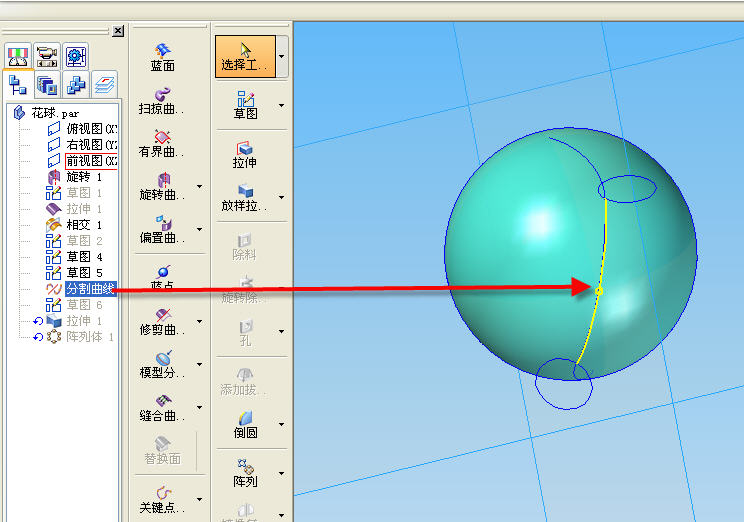
Task: Expand the 倒圆 round dropdown arrow
Action: (x=282, y=424)
